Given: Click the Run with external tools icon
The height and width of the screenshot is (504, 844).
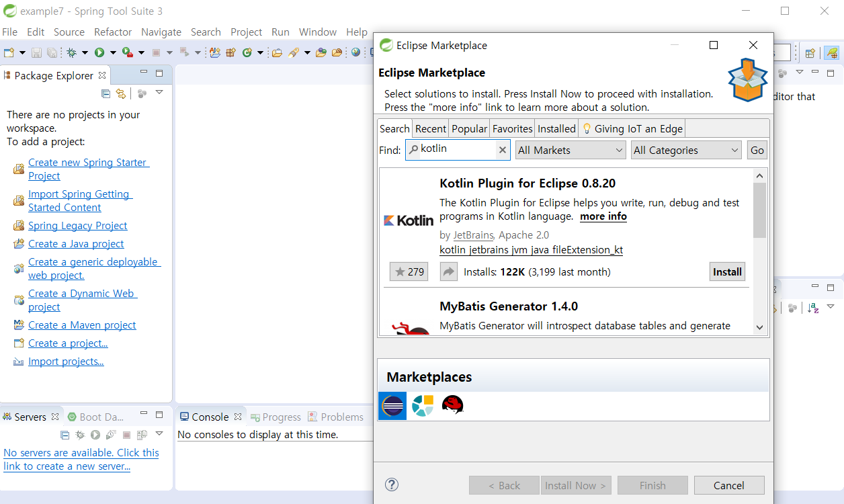Looking at the screenshot, I should pyautogui.click(x=127, y=52).
